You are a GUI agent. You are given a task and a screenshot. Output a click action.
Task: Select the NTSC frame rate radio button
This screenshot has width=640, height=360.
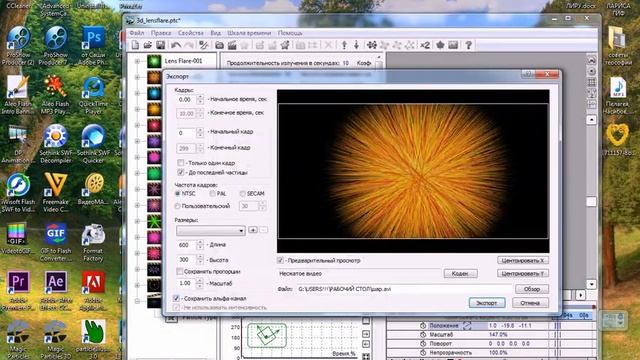tap(178, 193)
